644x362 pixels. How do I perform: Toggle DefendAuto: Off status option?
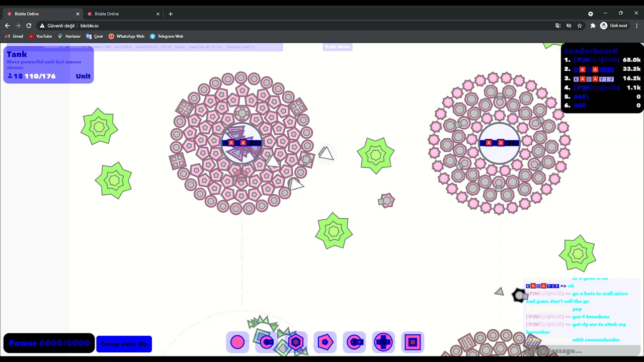[x=54, y=47]
